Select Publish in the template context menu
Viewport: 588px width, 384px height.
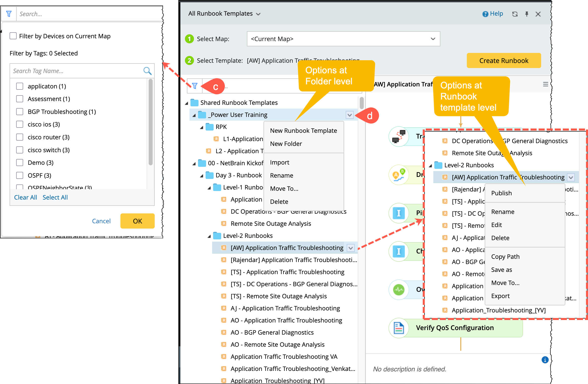tap(501, 193)
